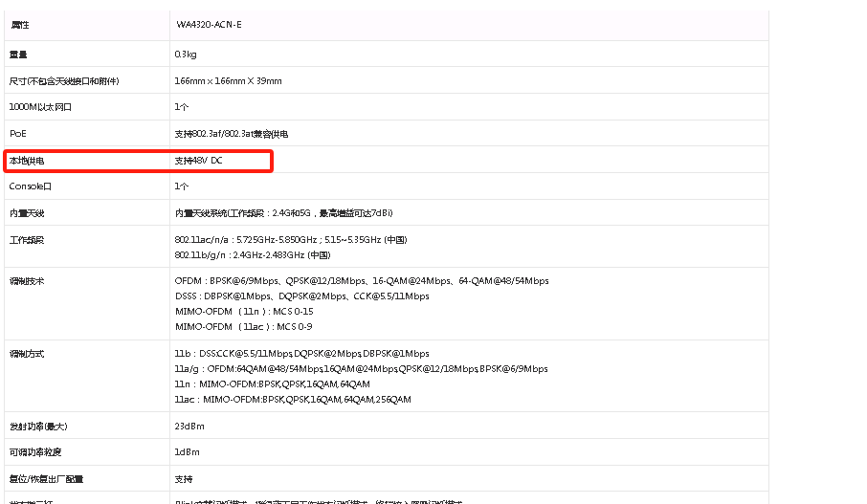Click the 尺寸(不包含天线接口和附件) label
This screenshot has height=504, width=867.
tap(64, 80)
